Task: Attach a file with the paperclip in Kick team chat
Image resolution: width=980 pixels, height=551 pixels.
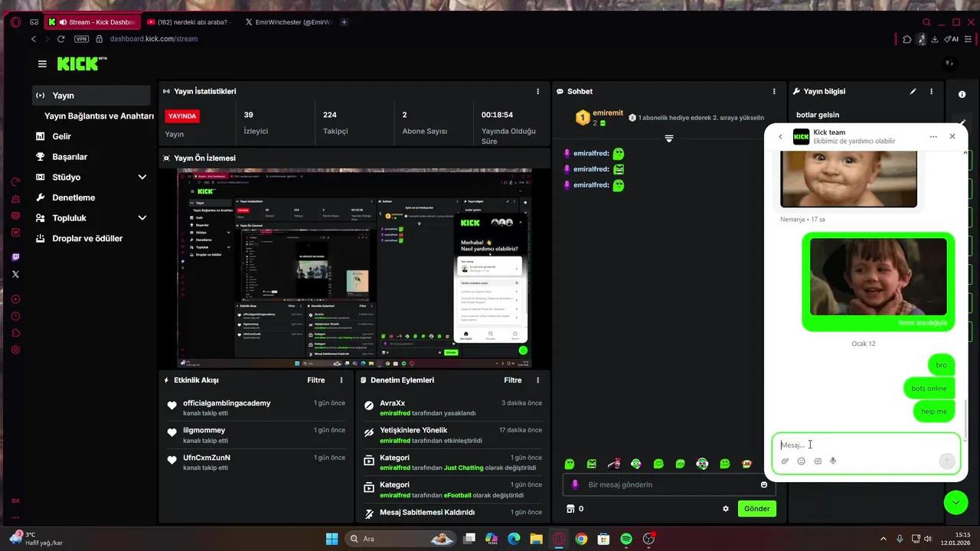Action: pos(785,461)
